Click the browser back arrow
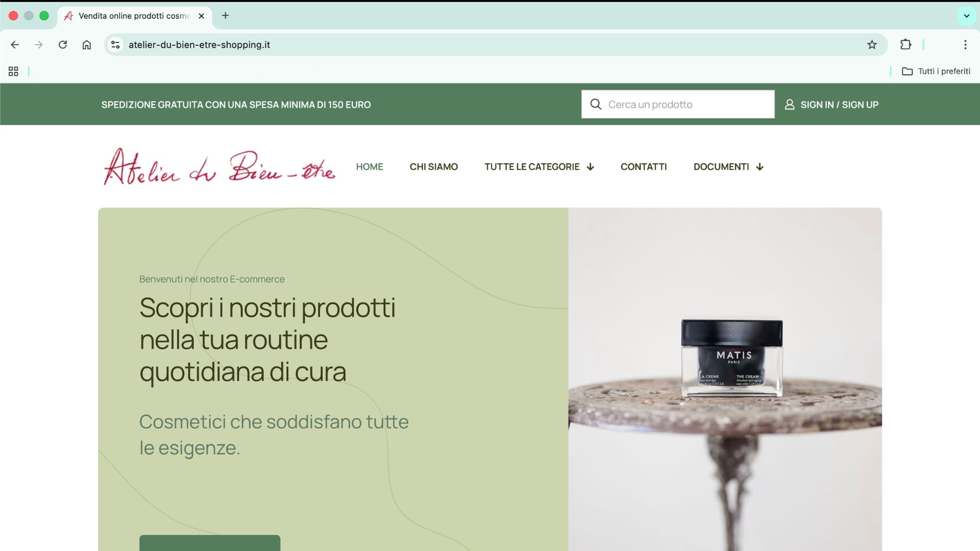Image resolution: width=980 pixels, height=551 pixels. click(x=15, y=45)
